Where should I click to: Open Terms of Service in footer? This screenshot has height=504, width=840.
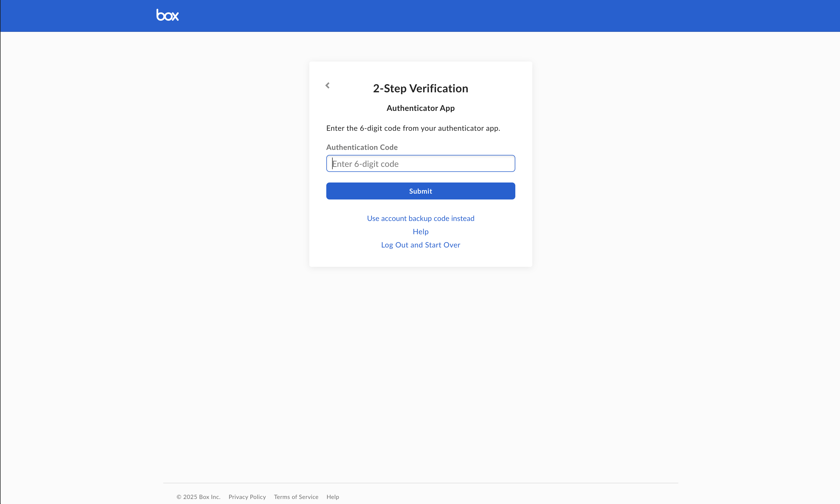(296, 497)
